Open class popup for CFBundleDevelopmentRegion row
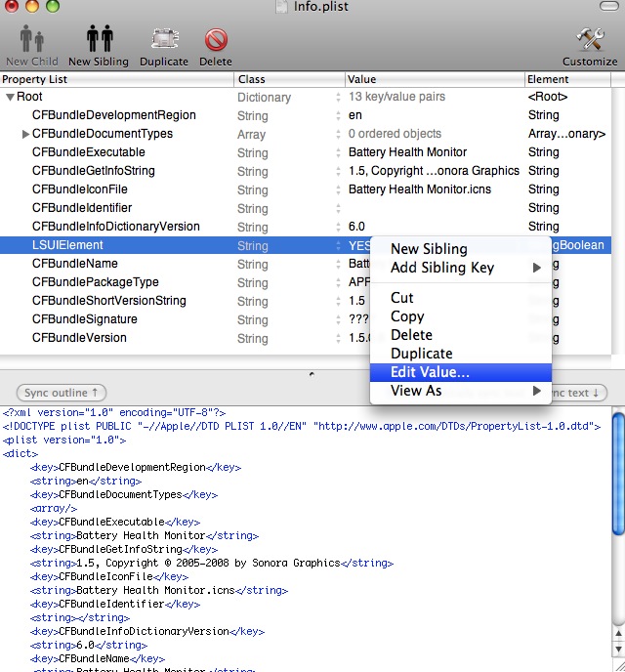This screenshot has height=672, width=625. tap(338, 115)
